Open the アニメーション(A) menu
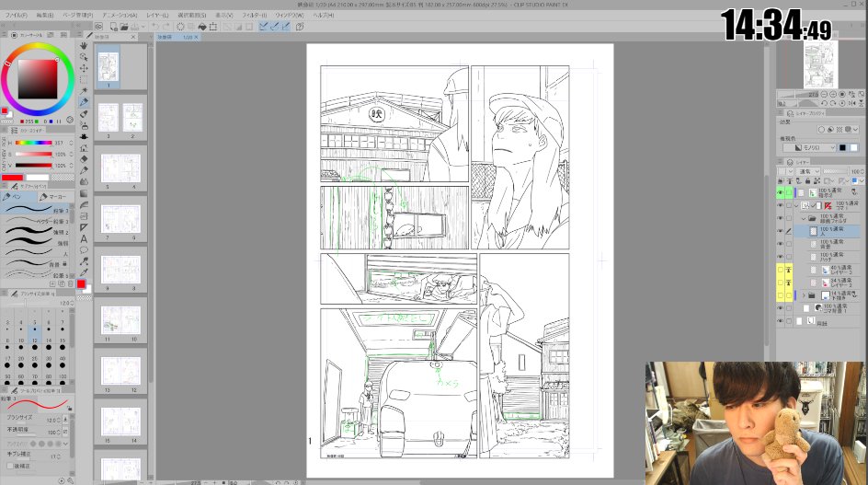This screenshot has width=868, height=485. [x=120, y=15]
